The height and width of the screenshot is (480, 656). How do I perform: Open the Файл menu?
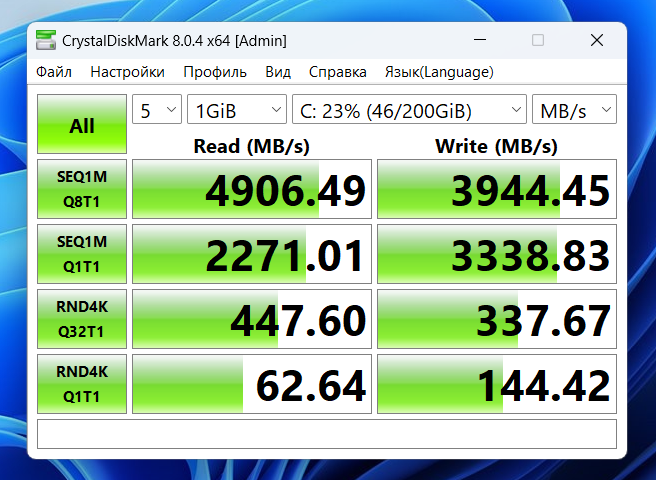point(54,72)
